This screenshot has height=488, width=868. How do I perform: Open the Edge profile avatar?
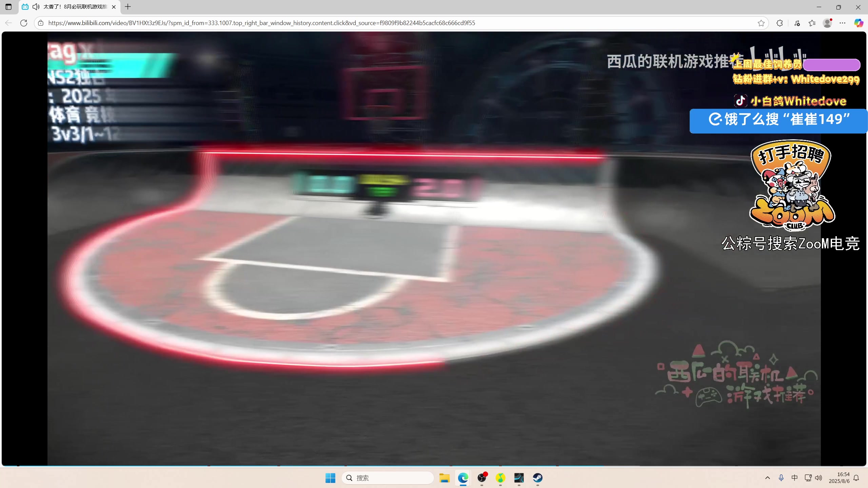pos(827,23)
